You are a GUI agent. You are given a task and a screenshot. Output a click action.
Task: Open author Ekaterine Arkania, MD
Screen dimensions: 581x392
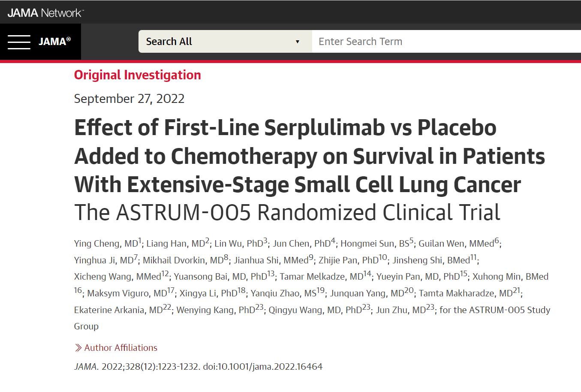click(118, 310)
